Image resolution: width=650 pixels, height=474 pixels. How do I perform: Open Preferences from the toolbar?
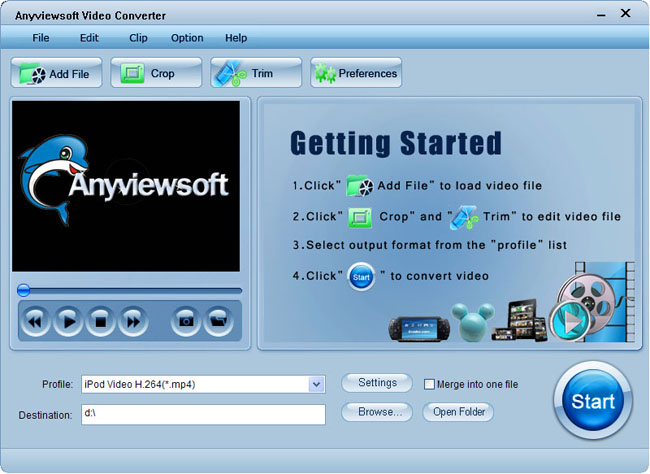[356, 73]
